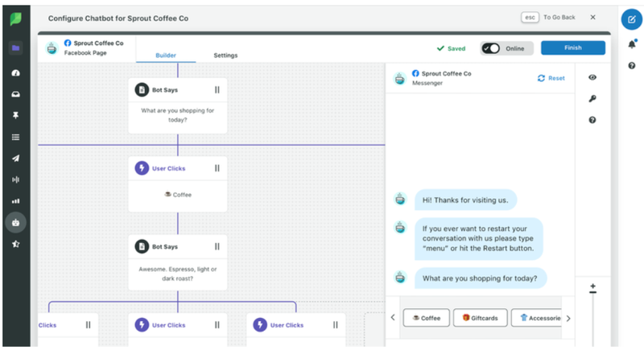Click the Sprout Coffee Co Messenger header
The height and width of the screenshot is (350, 644).
432,78
